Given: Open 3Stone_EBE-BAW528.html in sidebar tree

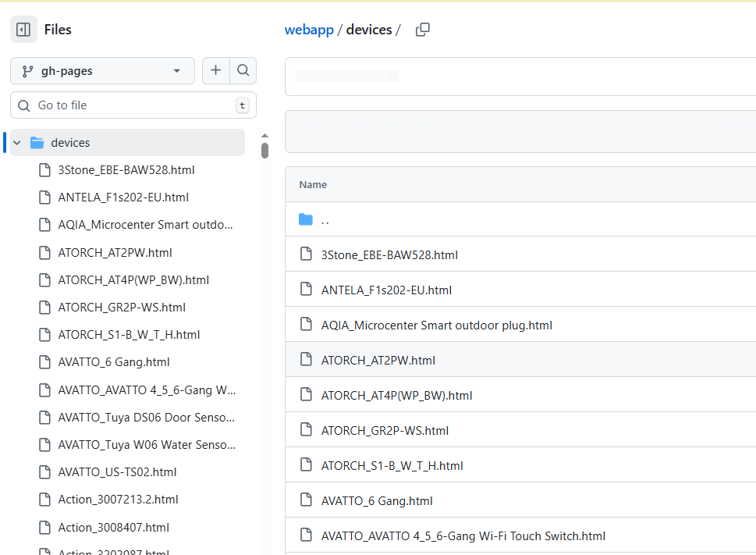Looking at the screenshot, I should tap(126, 170).
